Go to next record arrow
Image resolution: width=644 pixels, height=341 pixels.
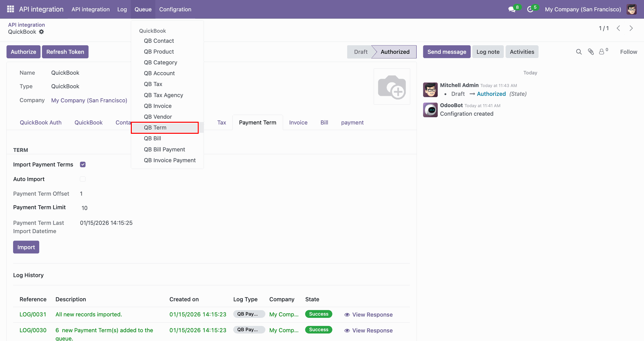[x=631, y=28]
